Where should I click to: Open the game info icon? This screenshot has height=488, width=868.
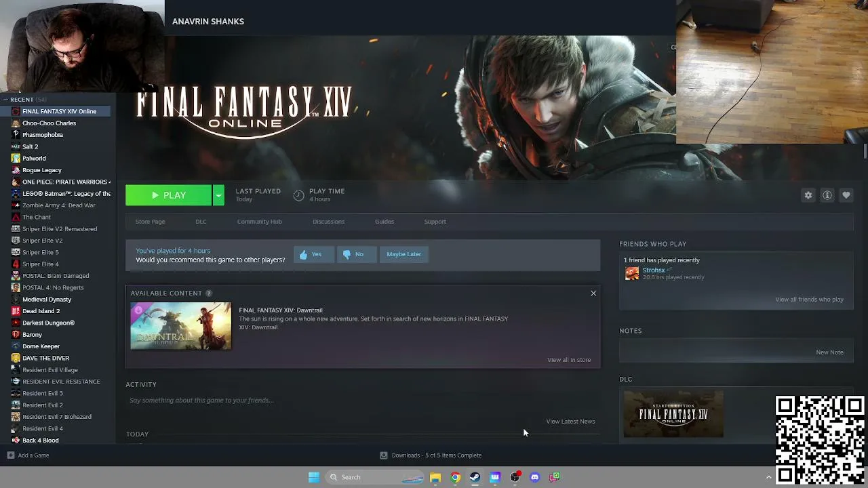pyautogui.click(x=827, y=195)
